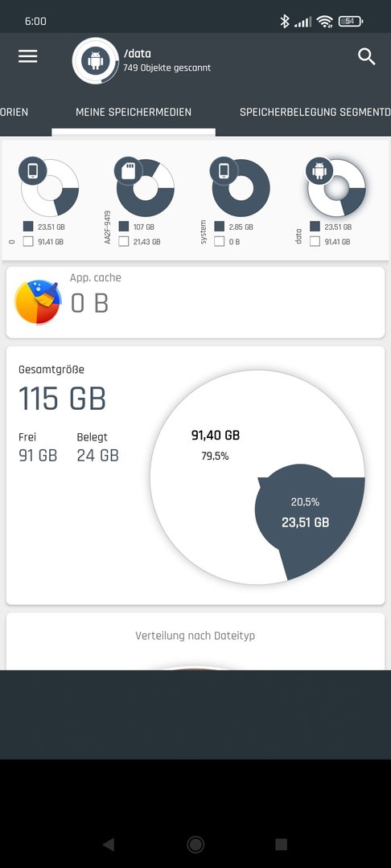Tap the Android home navigation button
This screenshot has height=868, width=391.
pos(195,844)
